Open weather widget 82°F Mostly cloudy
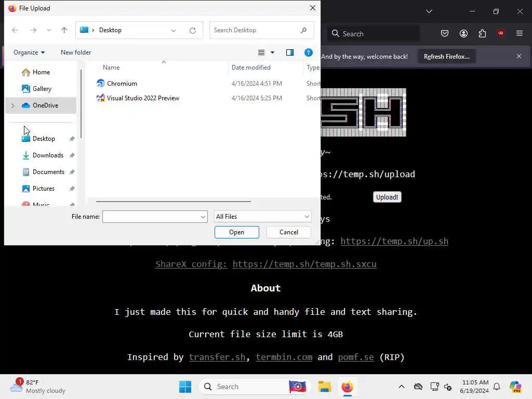Screen dimensions: 532x399 [37, 387]
